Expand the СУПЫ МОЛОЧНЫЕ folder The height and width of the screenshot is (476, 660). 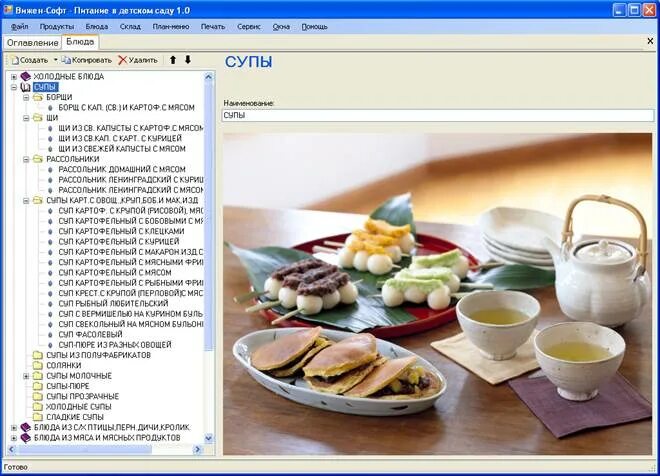point(26,376)
